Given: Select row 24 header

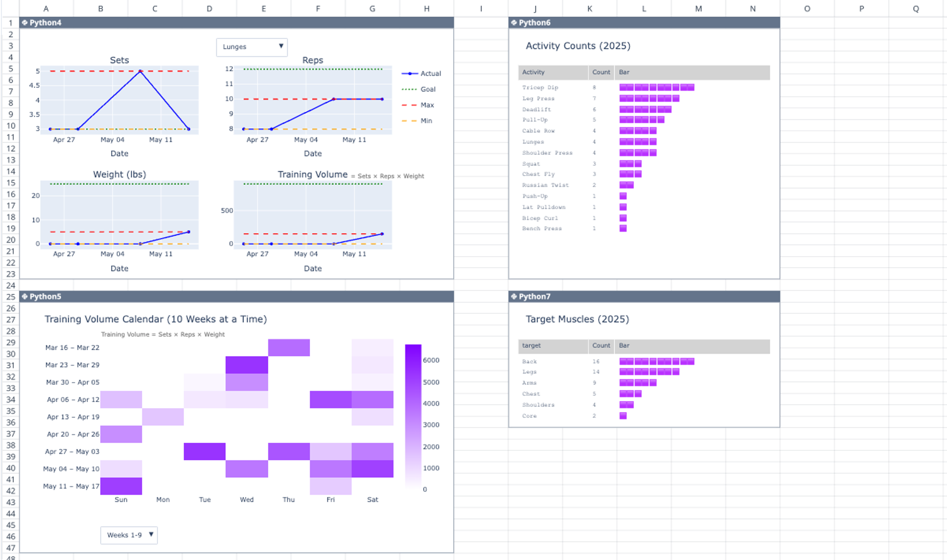Looking at the screenshot, I should [10, 285].
